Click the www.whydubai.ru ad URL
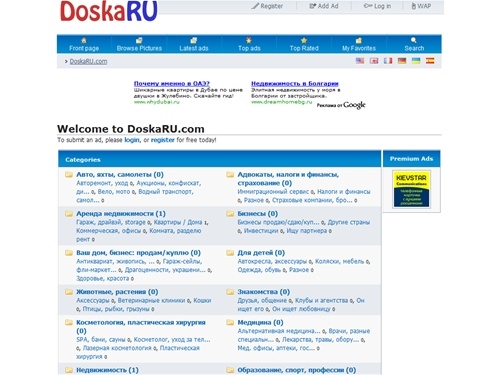This screenshot has width=500, height=375. click(x=157, y=102)
